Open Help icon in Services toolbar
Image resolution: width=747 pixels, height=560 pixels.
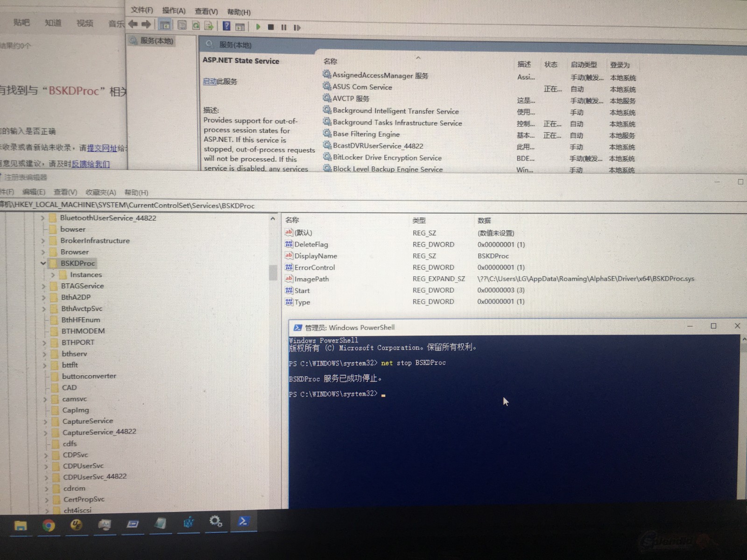[226, 26]
